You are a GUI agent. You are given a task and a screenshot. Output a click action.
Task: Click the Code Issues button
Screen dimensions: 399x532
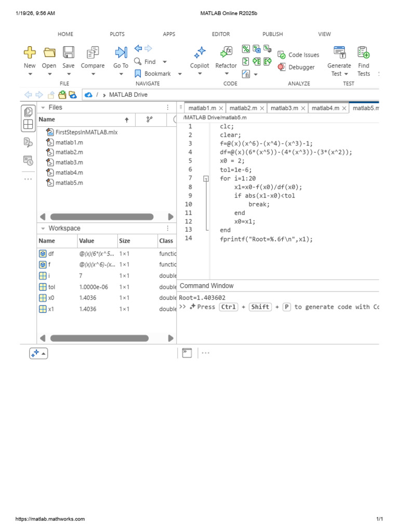298,55
